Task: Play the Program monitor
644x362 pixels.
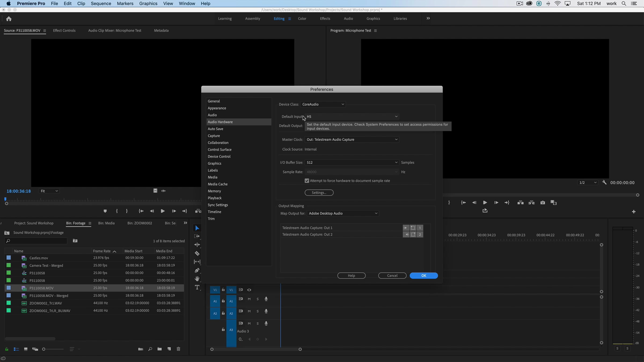Action: [x=485, y=203]
